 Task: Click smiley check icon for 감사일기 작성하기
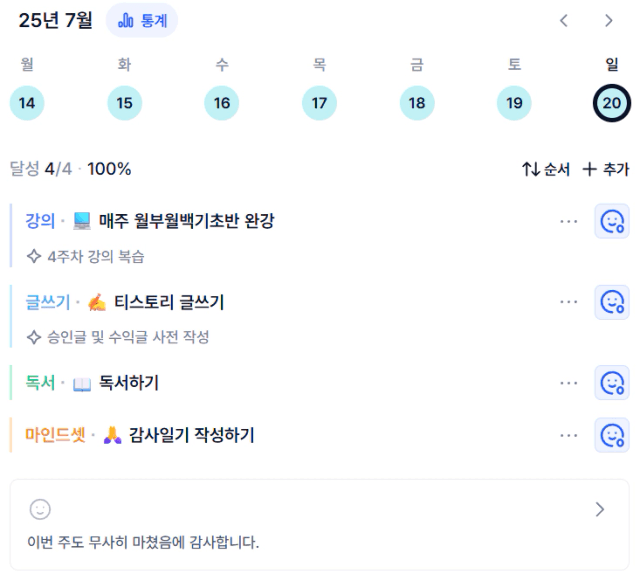pyautogui.click(x=611, y=435)
